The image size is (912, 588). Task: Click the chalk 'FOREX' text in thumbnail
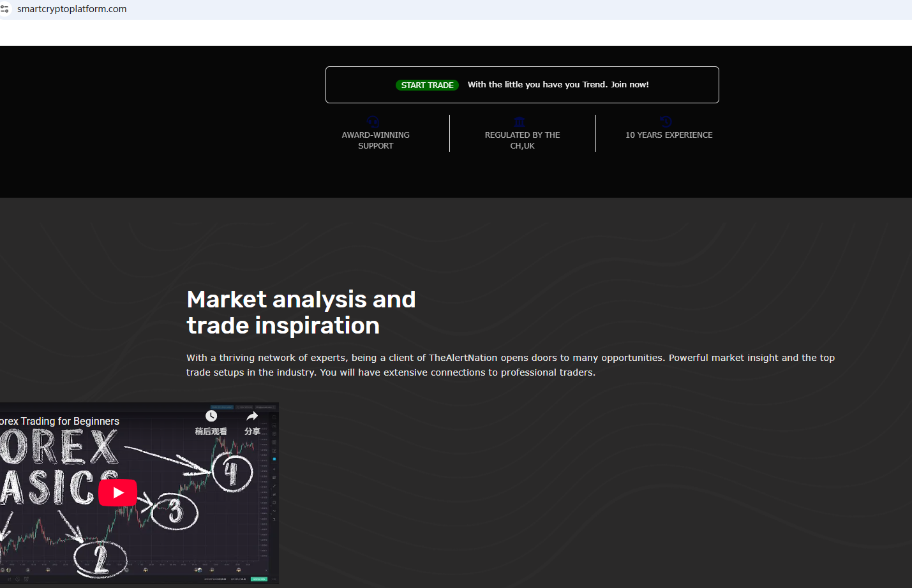59,447
